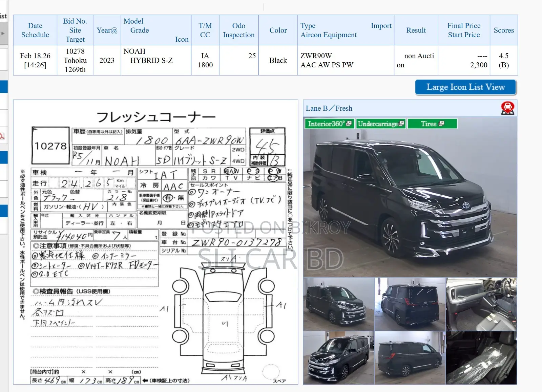Sort by the Date Schedule column header

click(x=35, y=30)
